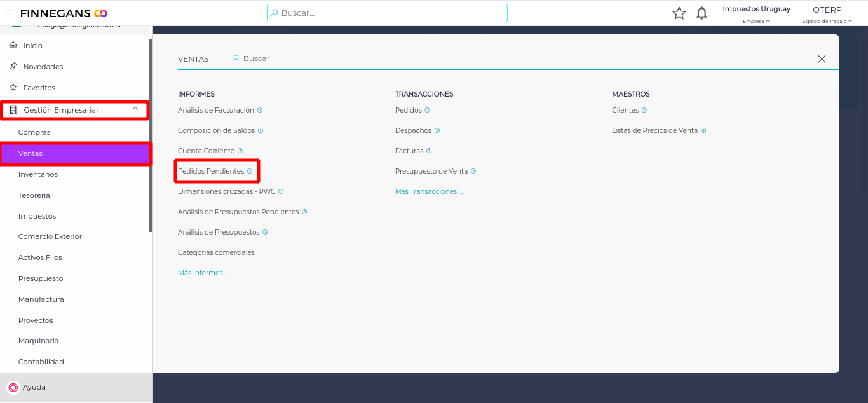Open the hamburger menu icon
Screen dimensions: 868x403
click(9, 13)
